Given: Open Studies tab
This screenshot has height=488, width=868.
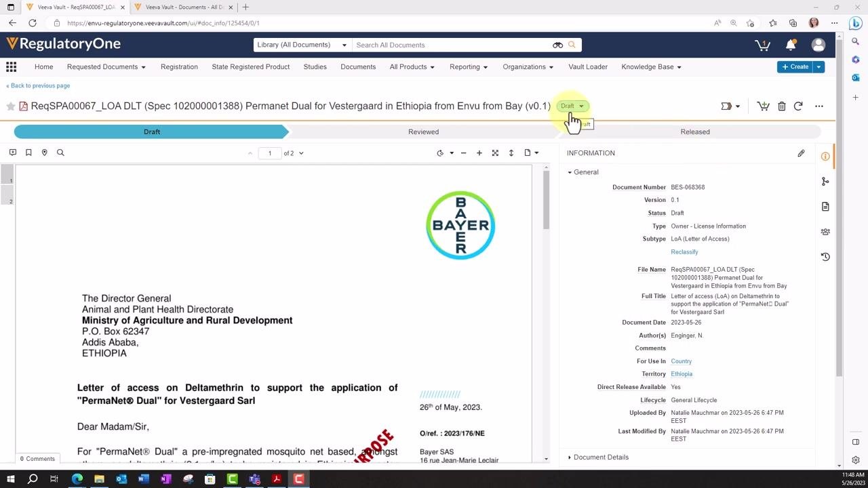Looking at the screenshot, I should point(315,66).
